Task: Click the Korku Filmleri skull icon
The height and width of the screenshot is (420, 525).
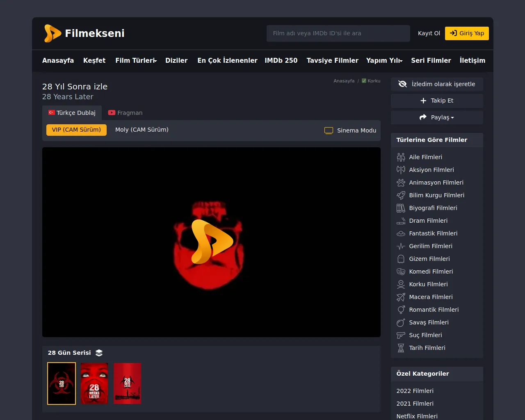Action: [x=401, y=284]
